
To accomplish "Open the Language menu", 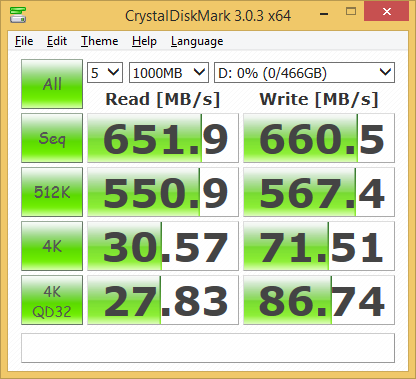I will pyautogui.click(x=197, y=41).
